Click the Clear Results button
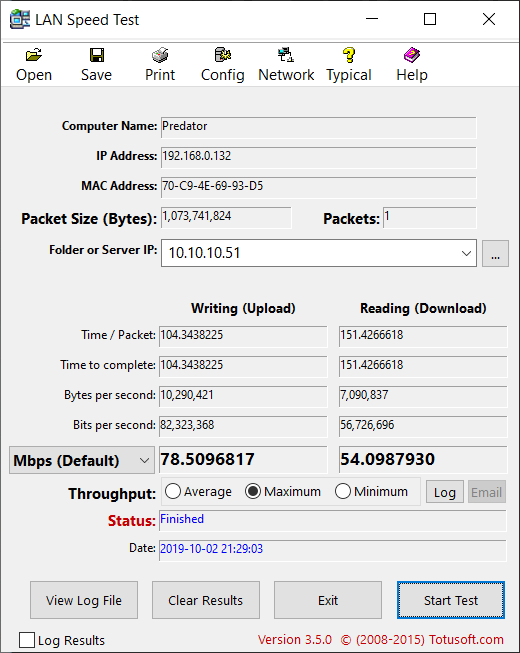 coord(206,600)
